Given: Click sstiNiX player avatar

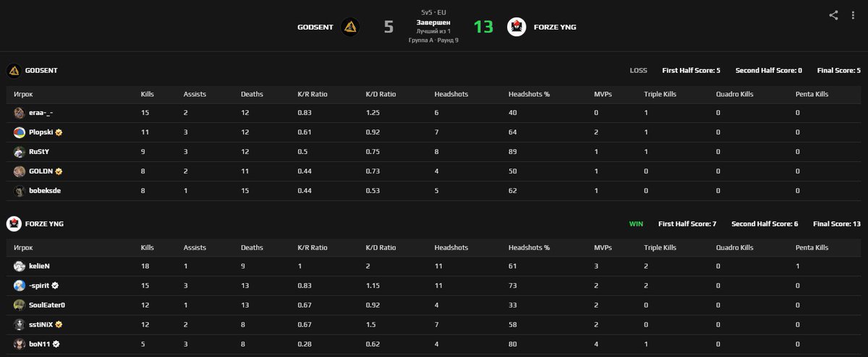Looking at the screenshot, I should tap(20, 324).
